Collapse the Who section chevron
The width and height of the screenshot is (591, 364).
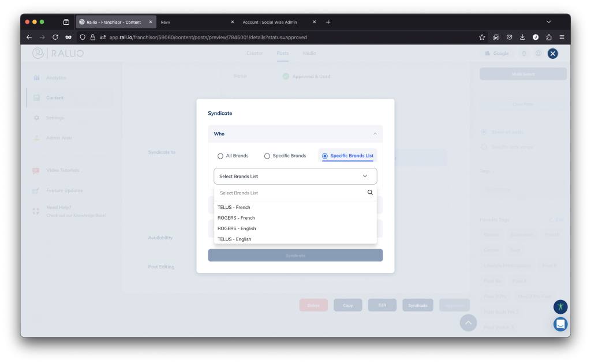pyautogui.click(x=375, y=134)
